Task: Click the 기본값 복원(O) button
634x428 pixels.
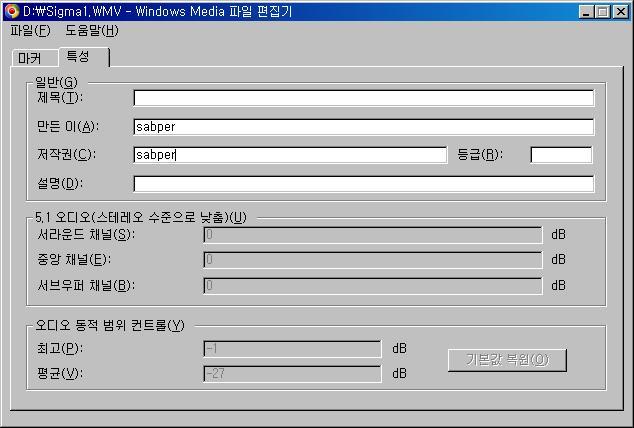Action: click(x=507, y=360)
